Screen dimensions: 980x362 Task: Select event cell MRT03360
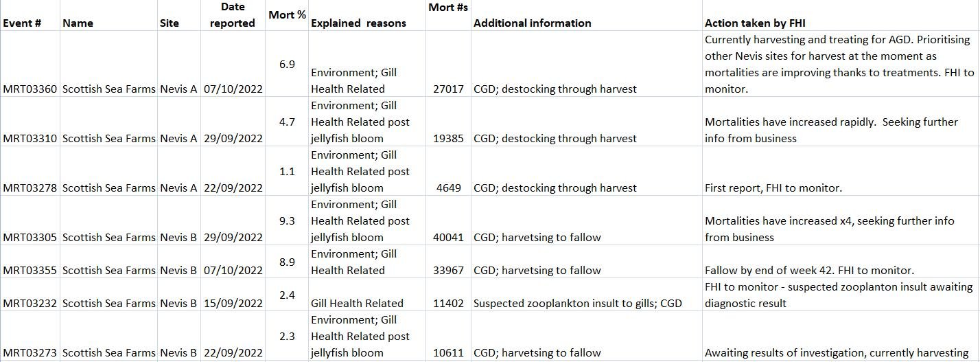[30, 89]
